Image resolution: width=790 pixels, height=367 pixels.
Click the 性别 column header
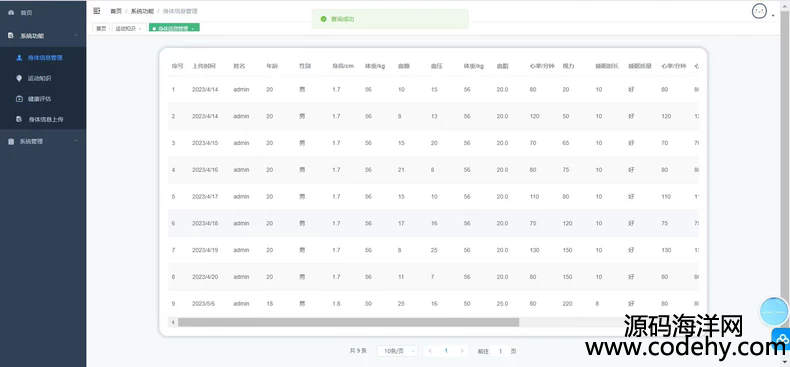[x=305, y=66]
